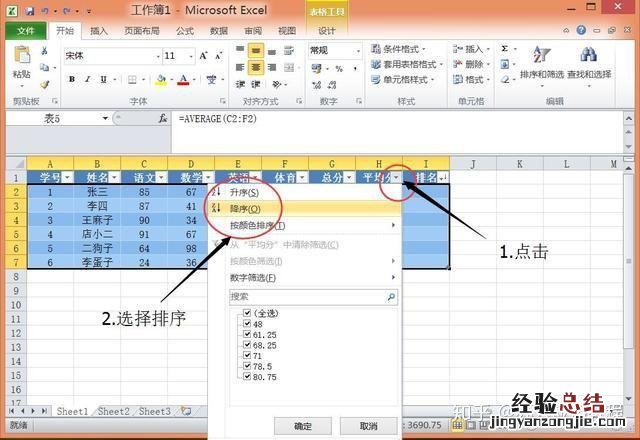
Task: Toggle Italic formatting
Action: point(88,79)
